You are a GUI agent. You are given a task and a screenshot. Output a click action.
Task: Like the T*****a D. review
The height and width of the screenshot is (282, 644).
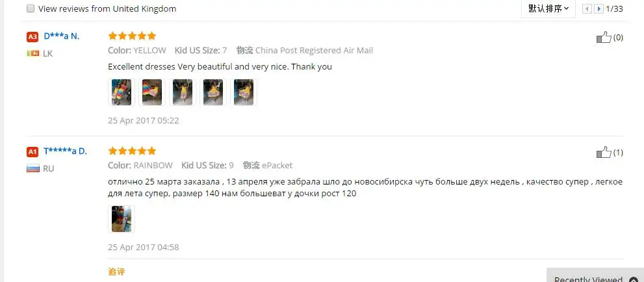pyautogui.click(x=604, y=152)
